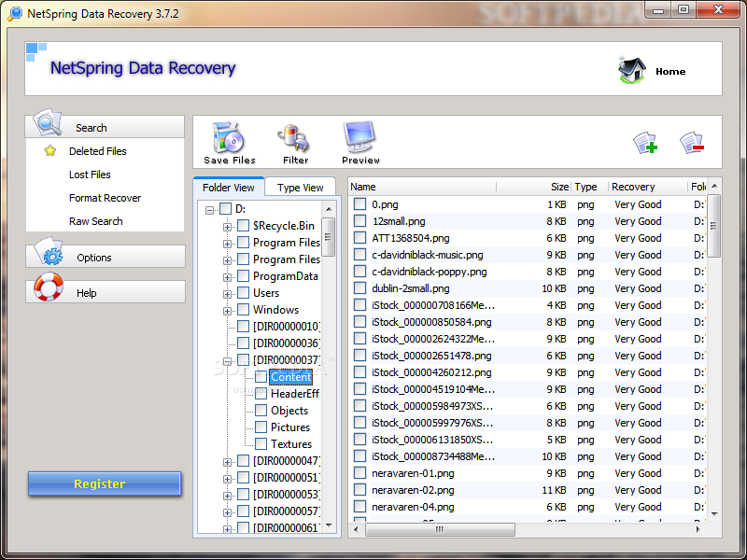Select Deleted Files search mode
The height and width of the screenshot is (560, 747).
click(x=98, y=151)
